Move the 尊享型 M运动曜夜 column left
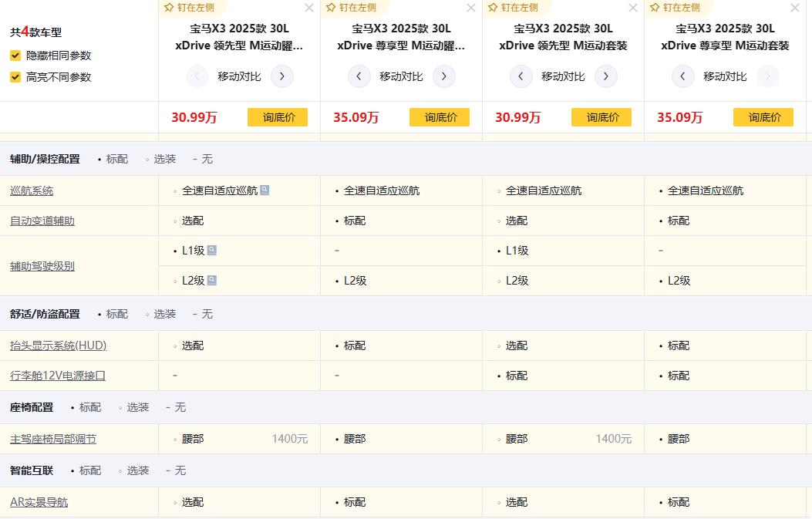The width and height of the screenshot is (812, 519). [x=359, y=76]
